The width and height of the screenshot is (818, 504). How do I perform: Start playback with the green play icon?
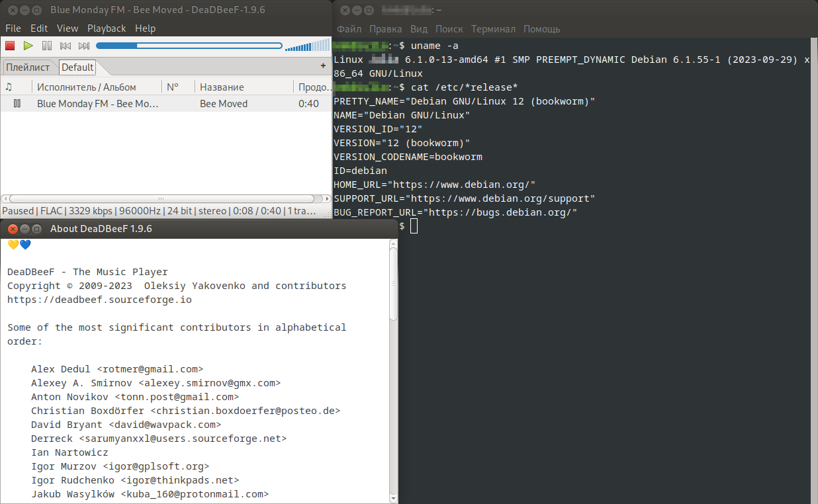(28, 45)
